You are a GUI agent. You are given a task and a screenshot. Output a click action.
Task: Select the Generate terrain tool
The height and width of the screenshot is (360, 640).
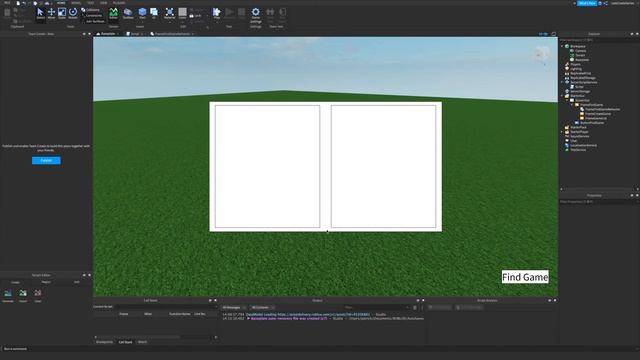(8, 296)
